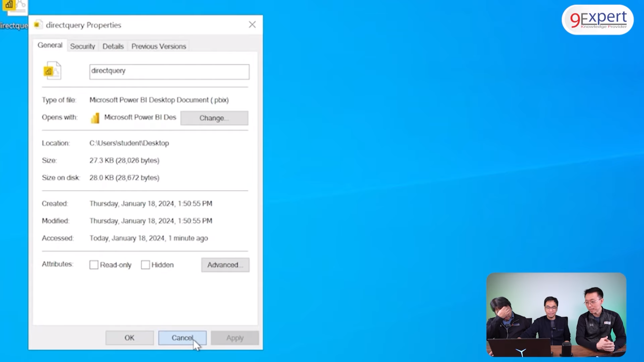Image resolution: width=644 pixels, height=362 pixels.
Task: Open the Details tab
Action: pos(113,46)
